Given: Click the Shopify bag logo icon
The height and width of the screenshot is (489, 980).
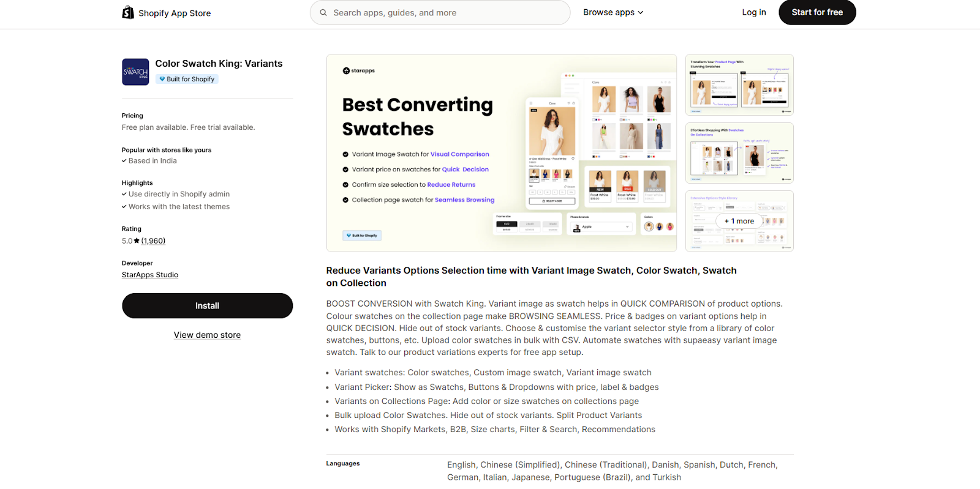Looking at the screenshot, I should 128,12.
